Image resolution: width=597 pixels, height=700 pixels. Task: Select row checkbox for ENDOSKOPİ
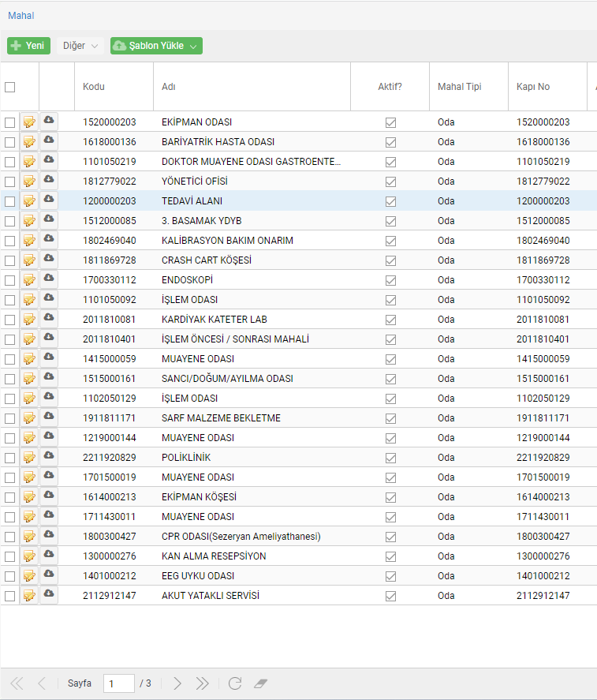tap(9, 280)
